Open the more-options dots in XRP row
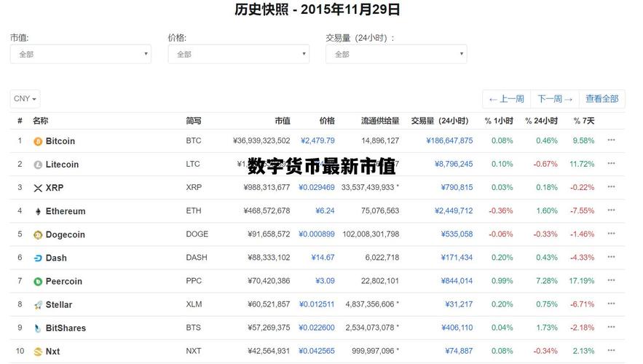Viewport: 643px width, 364px height. point(611,187)
